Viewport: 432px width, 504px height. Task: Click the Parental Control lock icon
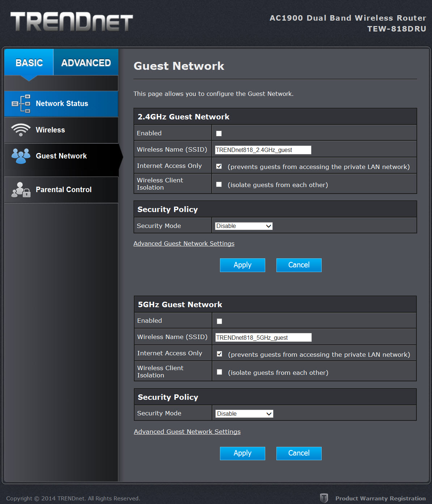(21, 190)
